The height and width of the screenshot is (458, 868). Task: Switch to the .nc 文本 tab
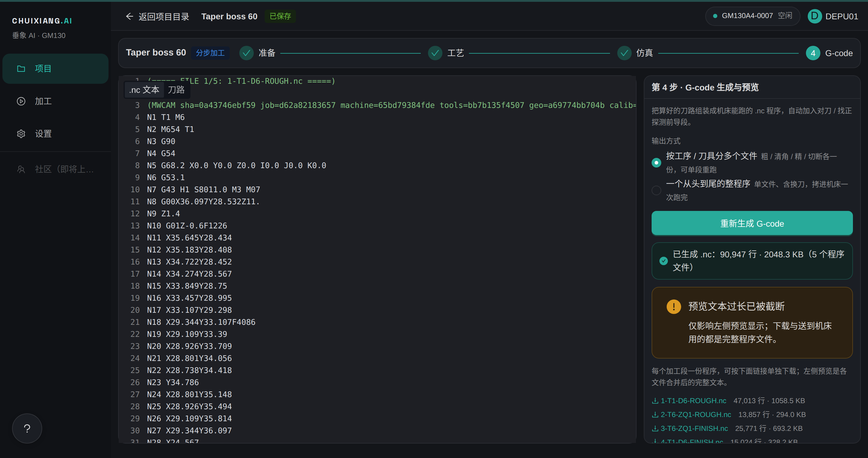(x=144, y=90)
